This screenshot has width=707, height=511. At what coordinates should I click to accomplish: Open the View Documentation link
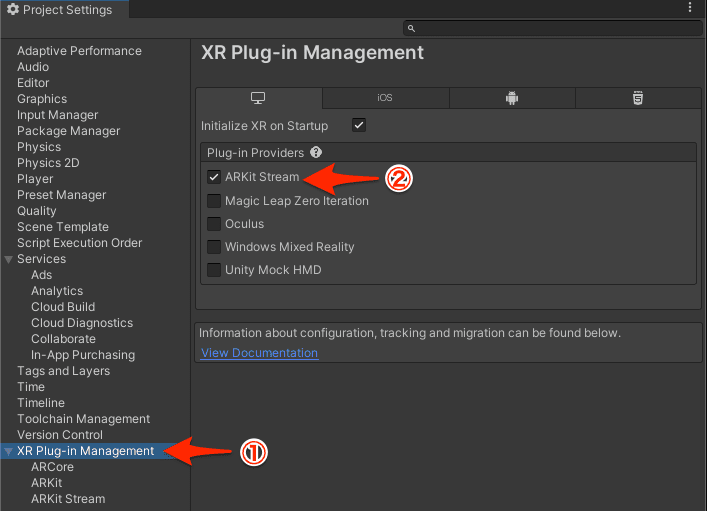pyautogui.click(x=259, y=353)
